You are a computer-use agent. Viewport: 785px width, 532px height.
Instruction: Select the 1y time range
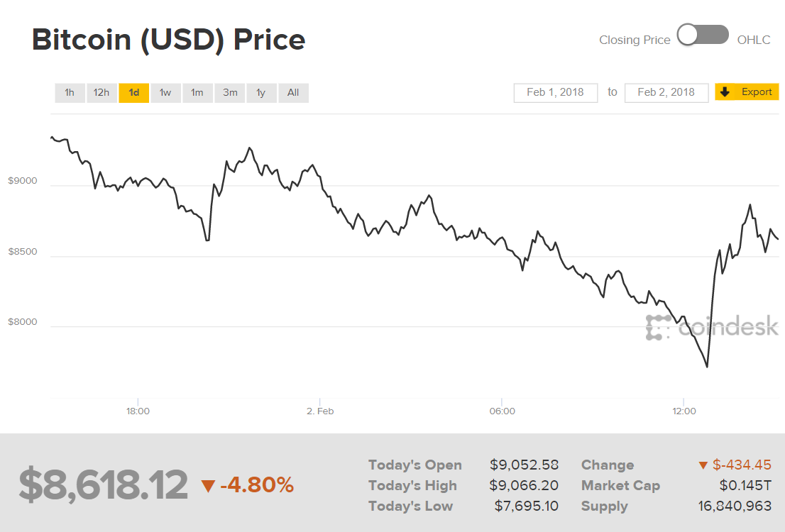[261, 92]
